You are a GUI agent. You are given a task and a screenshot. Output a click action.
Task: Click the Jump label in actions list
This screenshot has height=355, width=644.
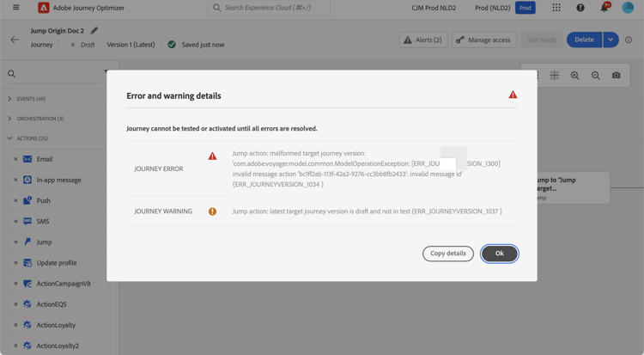[44, 242]
